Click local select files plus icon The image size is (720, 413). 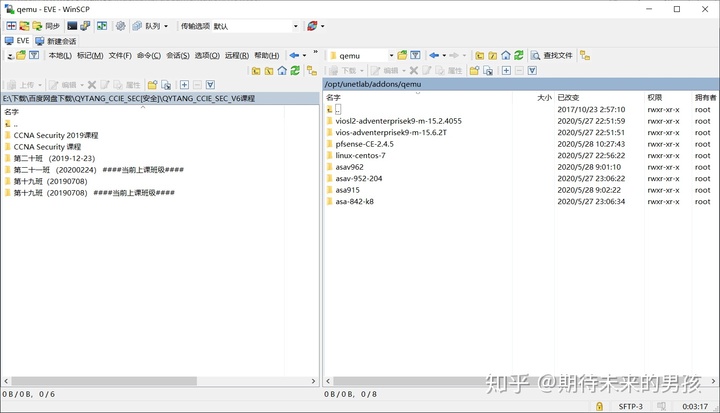[184, 85]
